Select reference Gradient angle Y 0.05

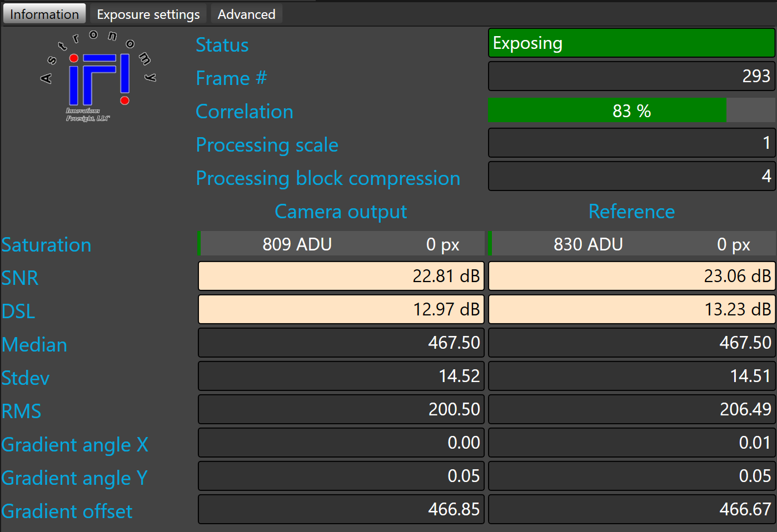click(631, 476)
